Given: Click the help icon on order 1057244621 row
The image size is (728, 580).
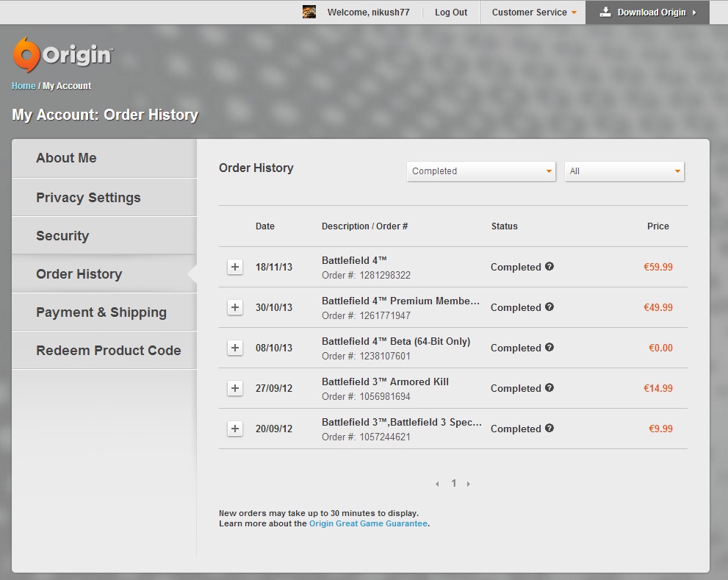Looking at the screenshot, I should pyautogui.click(x=549, y=428).
